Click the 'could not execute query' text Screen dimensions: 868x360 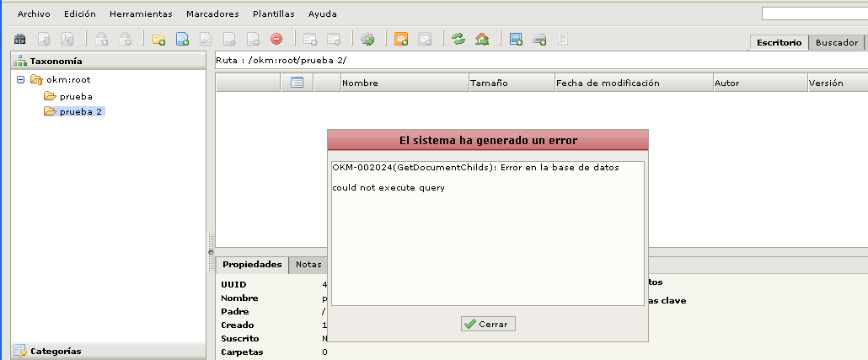(388, 188)
